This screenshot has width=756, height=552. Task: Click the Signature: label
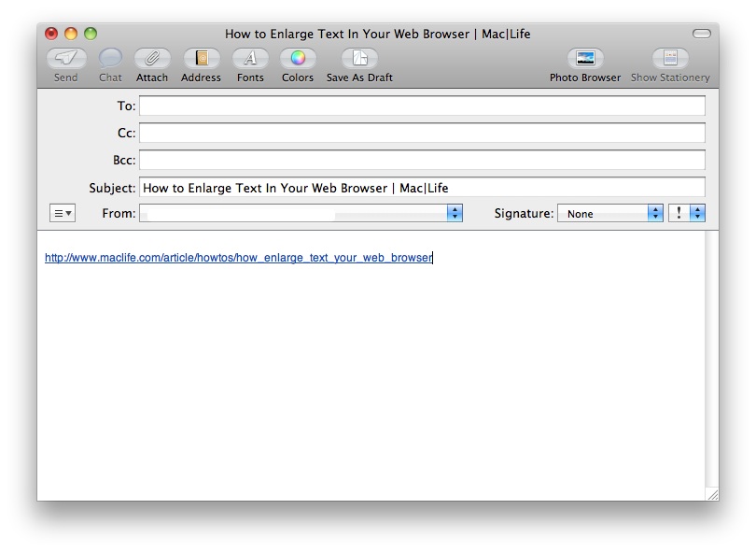pos(524,213)
